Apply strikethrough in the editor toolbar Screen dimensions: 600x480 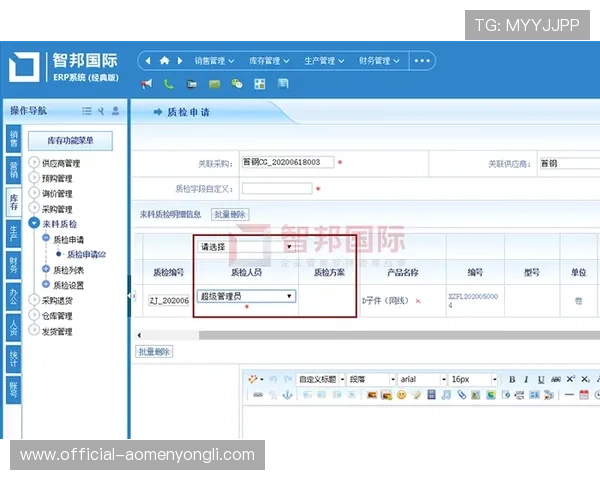coord(556,379)
